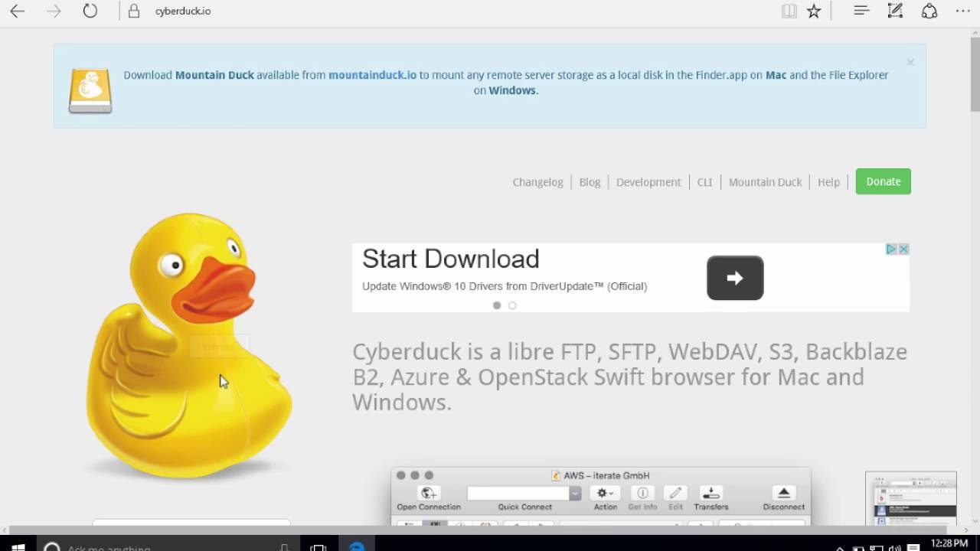This screenshot has height=551, width=980.
Task: Open the Blog page
Action: point(590,182)
